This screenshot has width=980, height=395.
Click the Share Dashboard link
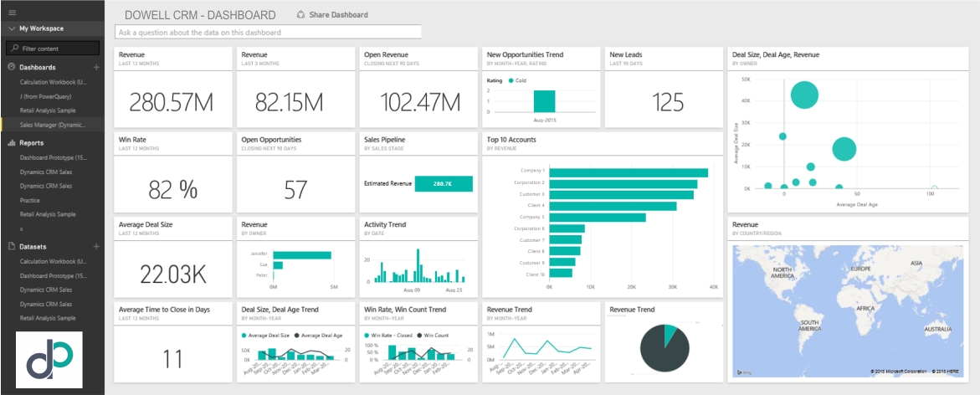(x=338, y=15)
